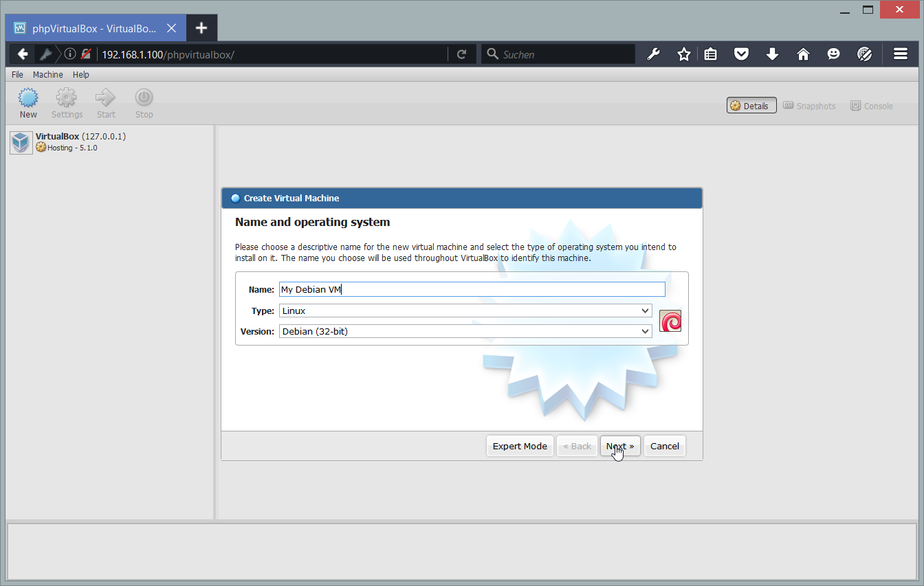Screen dimensions: 924x586
Task: Open the Machine menu
Action: point(48,74)
